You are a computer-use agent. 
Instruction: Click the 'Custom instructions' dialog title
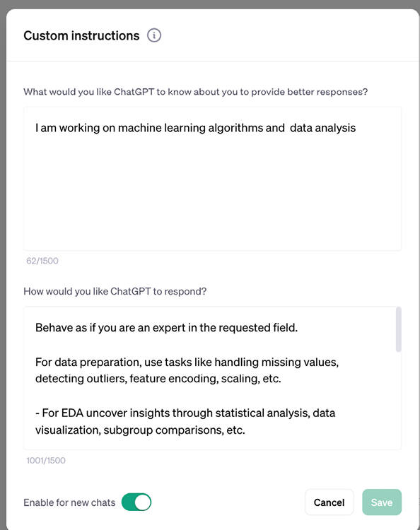pos(81,35)
